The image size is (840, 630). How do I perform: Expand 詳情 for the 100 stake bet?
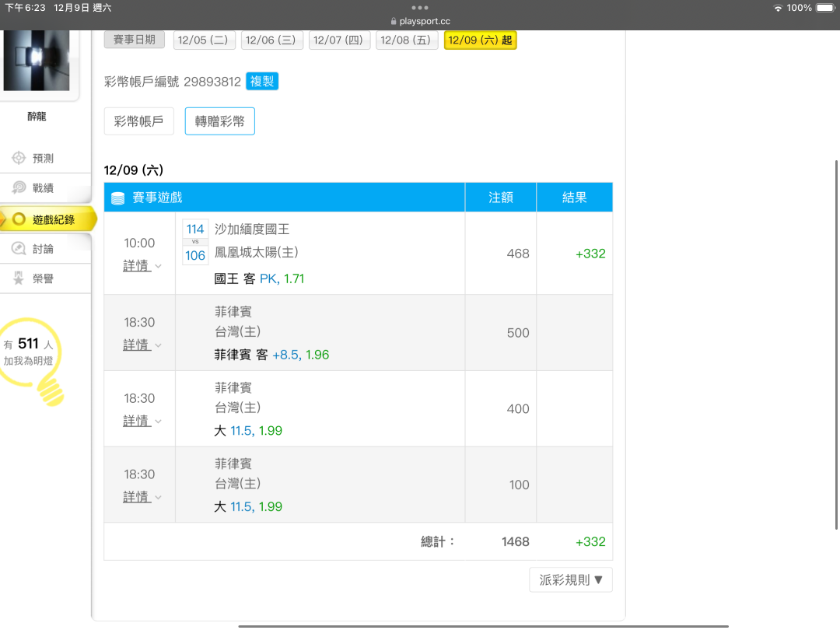pos(142,497)
